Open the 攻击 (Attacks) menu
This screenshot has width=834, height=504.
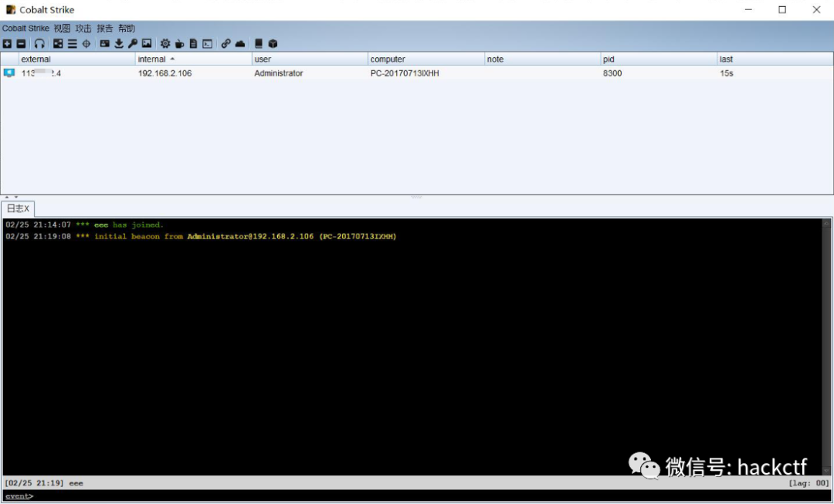(83, 29)
